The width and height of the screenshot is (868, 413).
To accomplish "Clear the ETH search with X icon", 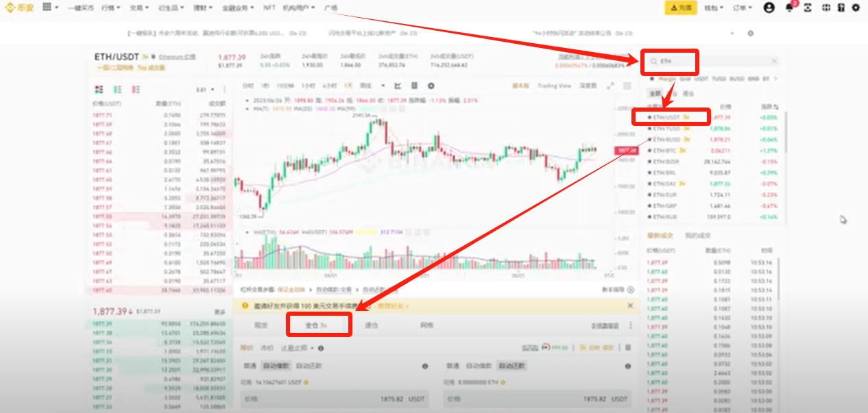I will pos(775,62).
